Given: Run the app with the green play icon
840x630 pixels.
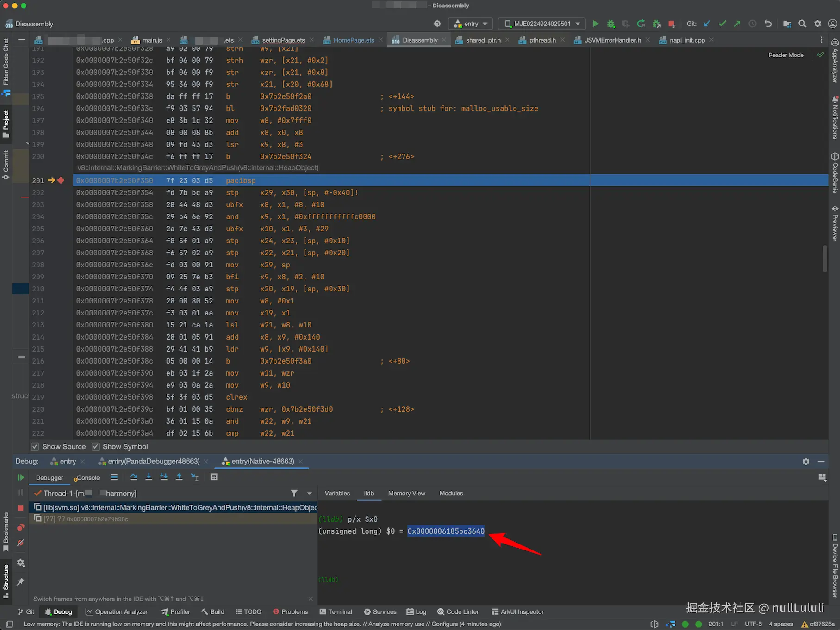Looking at the screenshot, I should [x=596, y=24].
